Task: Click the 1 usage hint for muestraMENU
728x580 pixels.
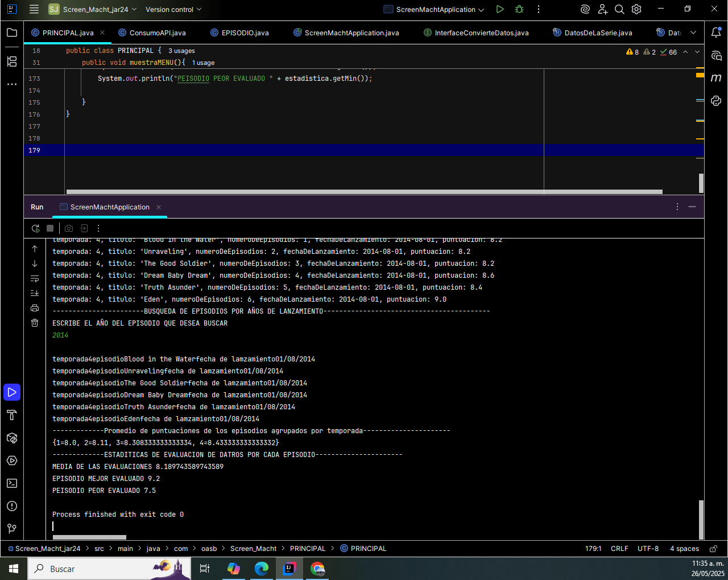Action: coord(203,63)
